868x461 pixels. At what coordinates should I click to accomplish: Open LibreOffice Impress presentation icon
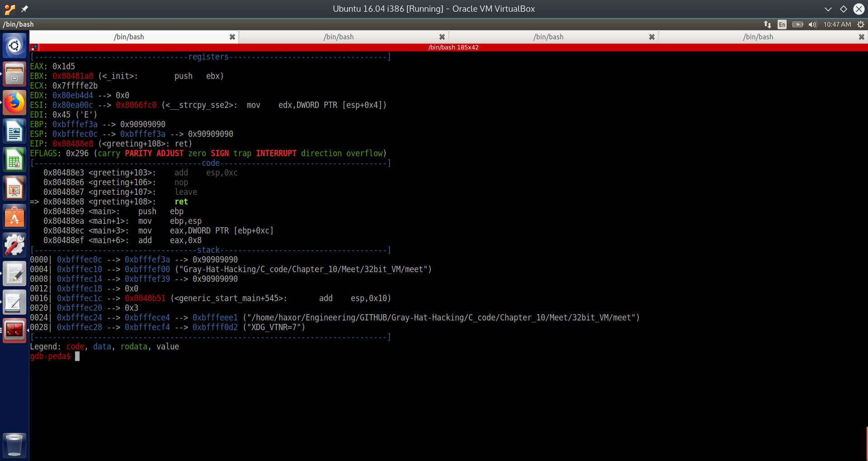(14, 189)
